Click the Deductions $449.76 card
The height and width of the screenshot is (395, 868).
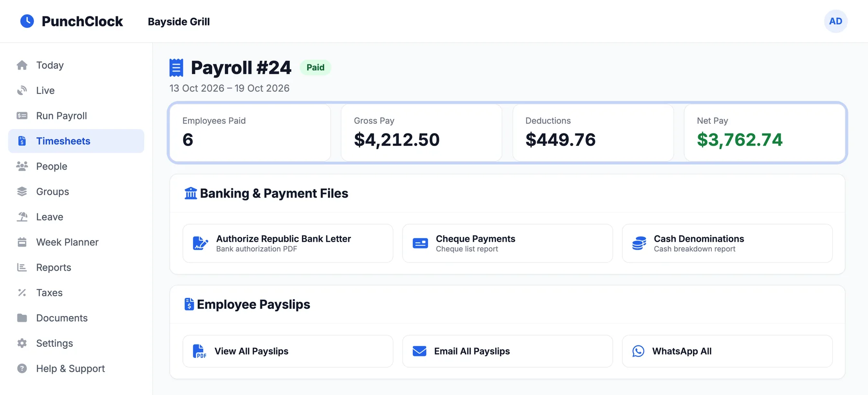593,133
